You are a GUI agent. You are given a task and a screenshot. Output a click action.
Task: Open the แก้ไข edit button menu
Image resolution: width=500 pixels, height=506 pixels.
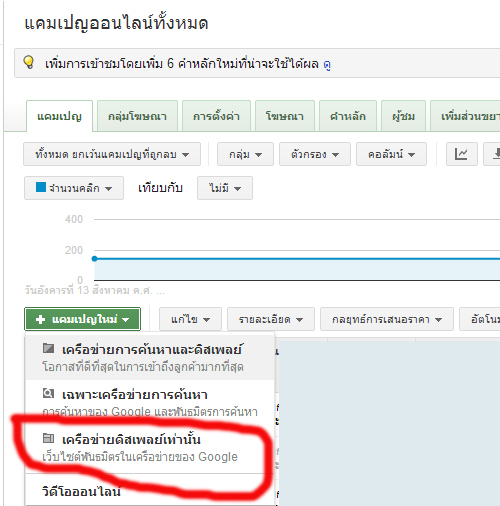click(190, 319)
